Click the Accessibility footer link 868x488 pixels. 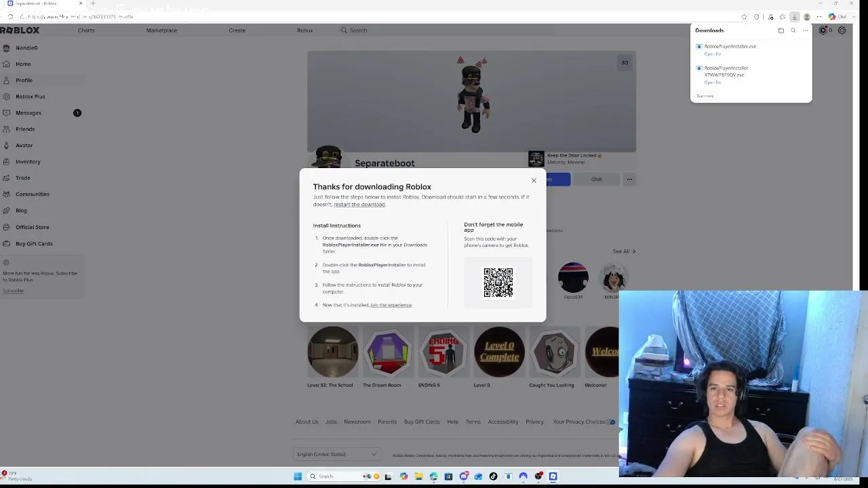tap(503, 422)
